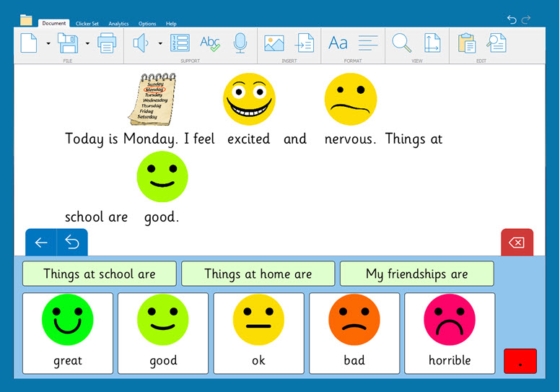Expand the speaker options dropdown arrow

(x=159, y=43)
